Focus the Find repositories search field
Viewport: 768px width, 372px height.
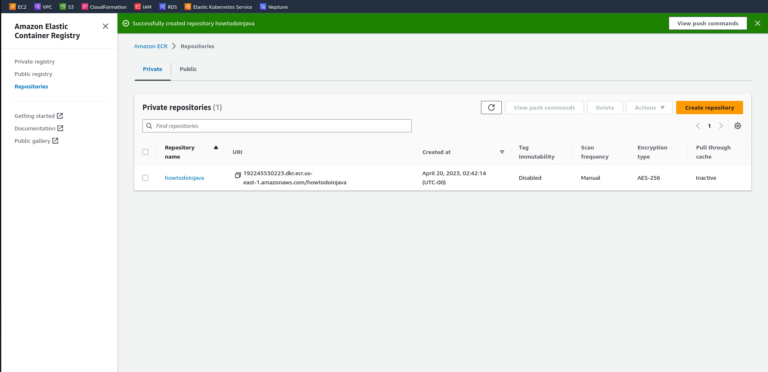(277, 126)
